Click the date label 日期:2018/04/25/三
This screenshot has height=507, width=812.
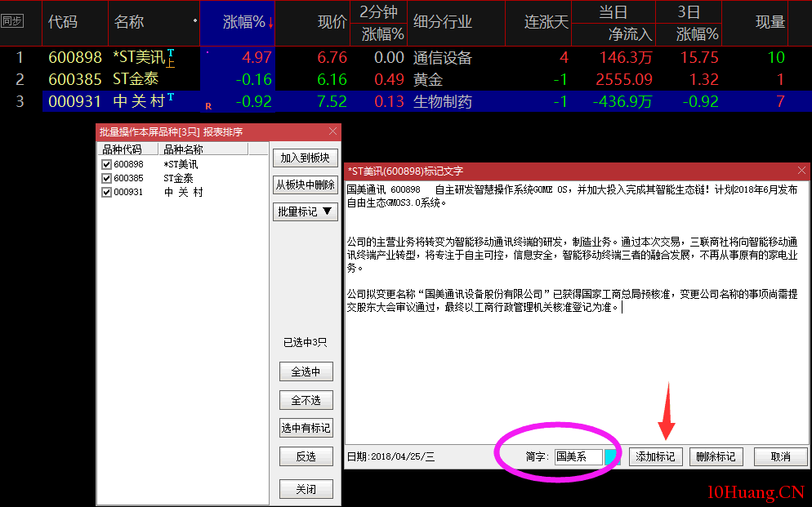pos(391,457)
